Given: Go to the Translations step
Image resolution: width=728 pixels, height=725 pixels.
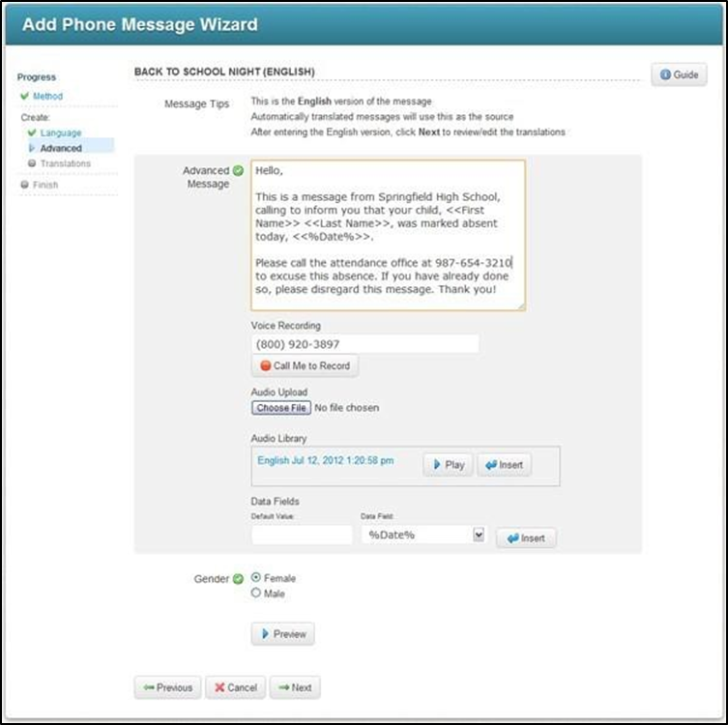Looking at the screenshot, I should (x=65, y=163).
